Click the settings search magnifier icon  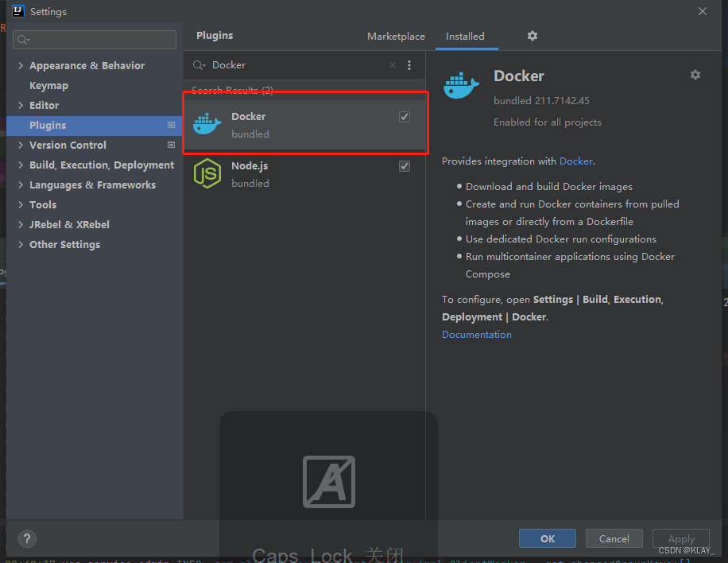[x=23, y=40]
